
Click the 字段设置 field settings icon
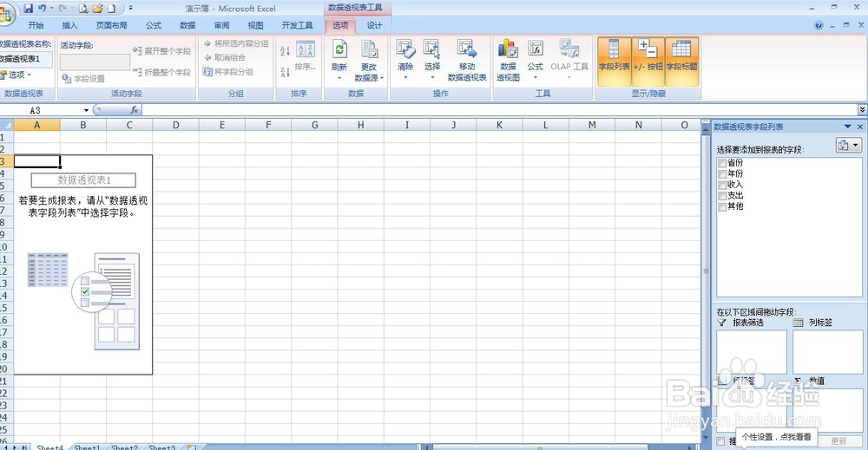[83, 79]
